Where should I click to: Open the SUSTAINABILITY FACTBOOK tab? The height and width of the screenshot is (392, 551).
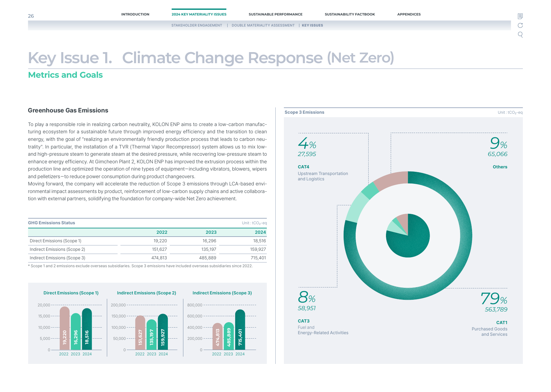coord(350,14)
